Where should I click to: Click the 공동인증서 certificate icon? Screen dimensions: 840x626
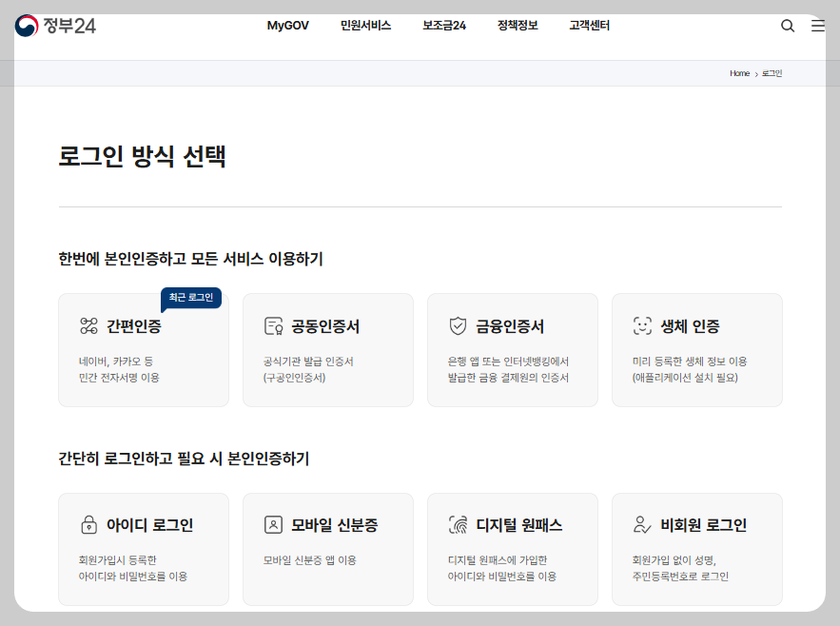click(274, 326)
